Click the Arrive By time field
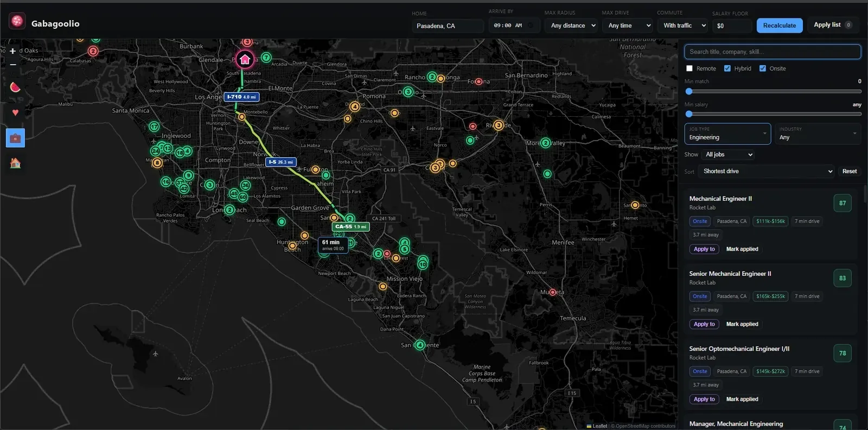The height and width of the screenshot is (430, 868). 514,26
